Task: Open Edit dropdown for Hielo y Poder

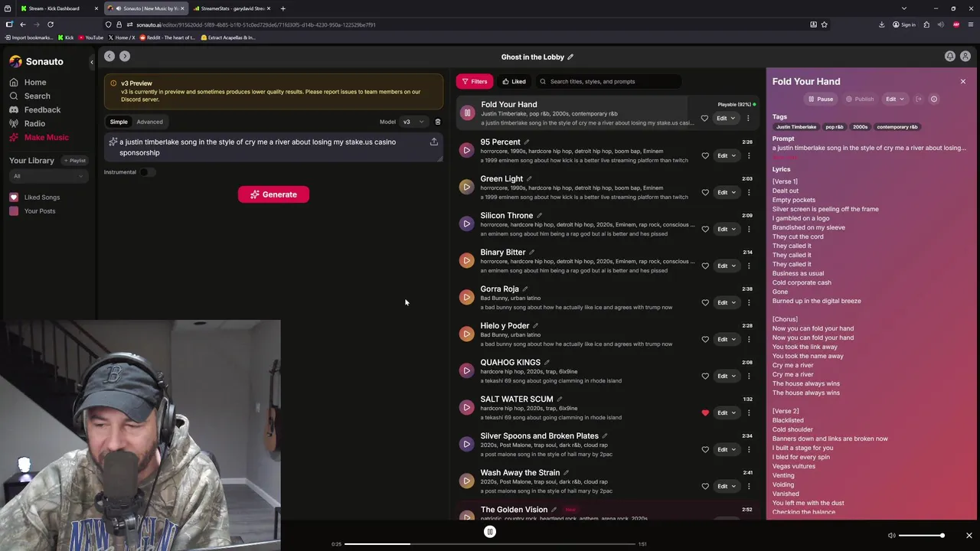Action: [727, 339]
